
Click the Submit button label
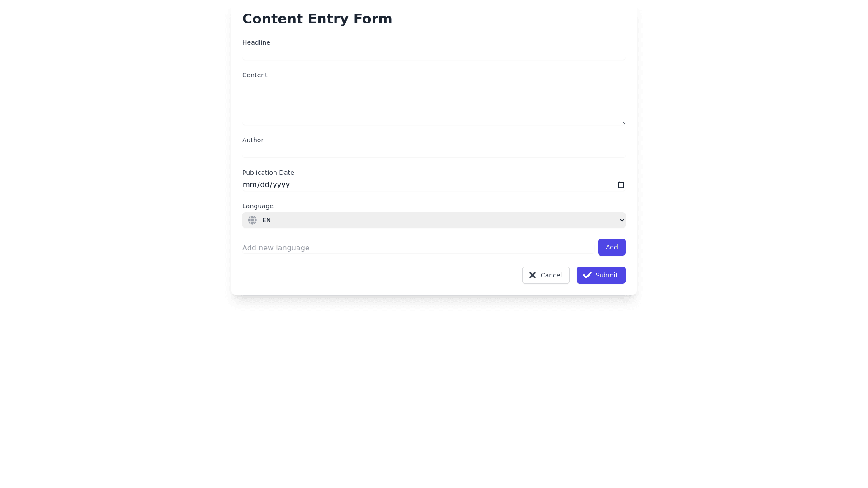[606, 275]
